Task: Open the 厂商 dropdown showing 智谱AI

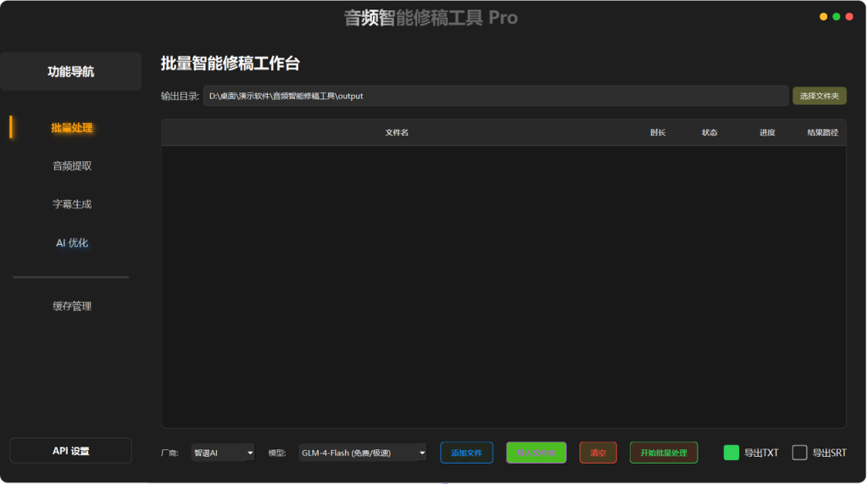Action: pos(223,453)
